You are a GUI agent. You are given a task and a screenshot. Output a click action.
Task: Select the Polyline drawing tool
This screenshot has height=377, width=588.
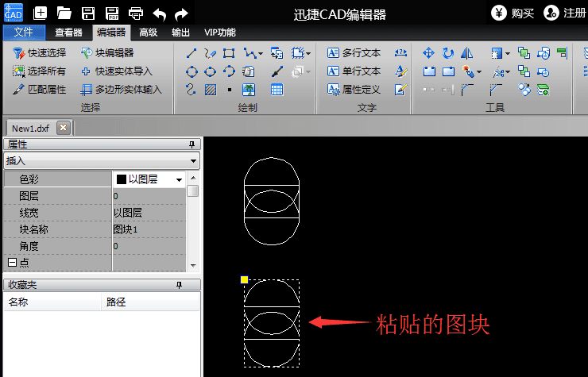point(250,53)
